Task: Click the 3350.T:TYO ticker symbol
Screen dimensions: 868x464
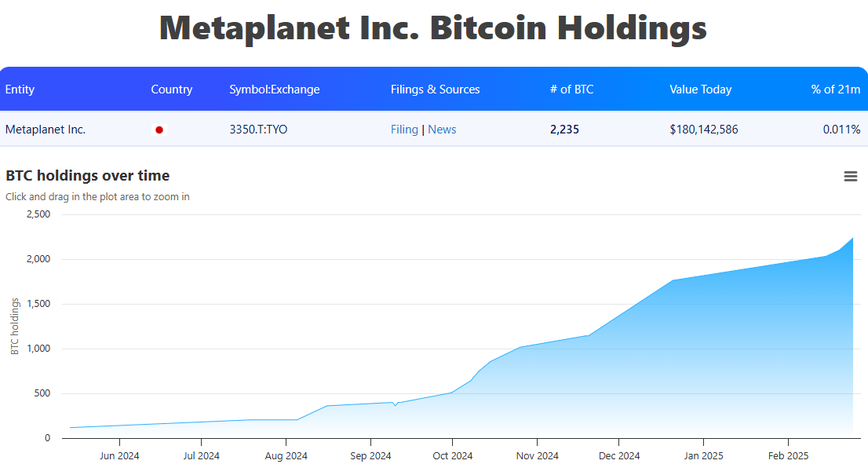Action: point(258,130)
